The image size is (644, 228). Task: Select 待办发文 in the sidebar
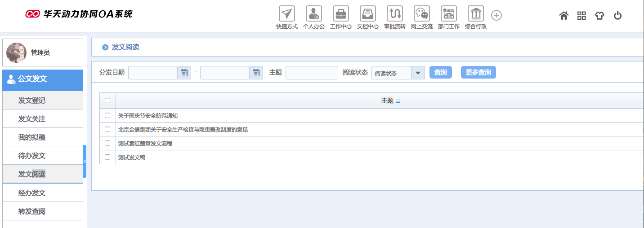pos(43,156)
